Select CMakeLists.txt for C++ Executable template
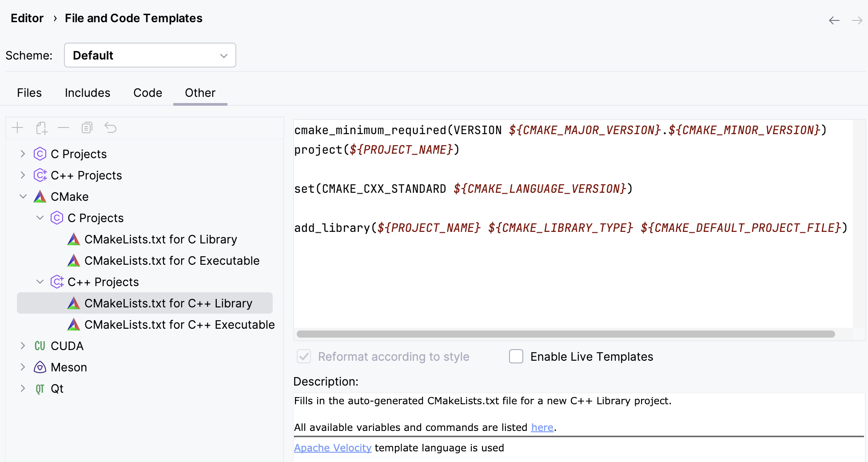This screenshot has height=462, width=868. 179,324
